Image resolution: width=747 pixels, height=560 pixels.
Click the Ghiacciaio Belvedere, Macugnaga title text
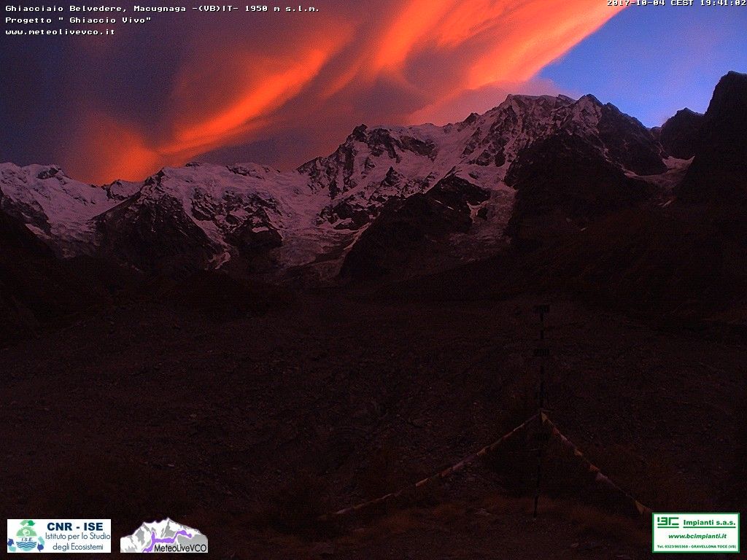(x=162, y=9)
